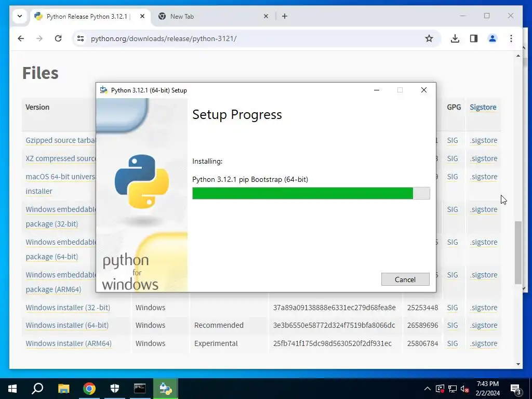The width and height of the screenshot is (532, 399).
Task: Open Command Prompt from taskbar
Action: 140,389
